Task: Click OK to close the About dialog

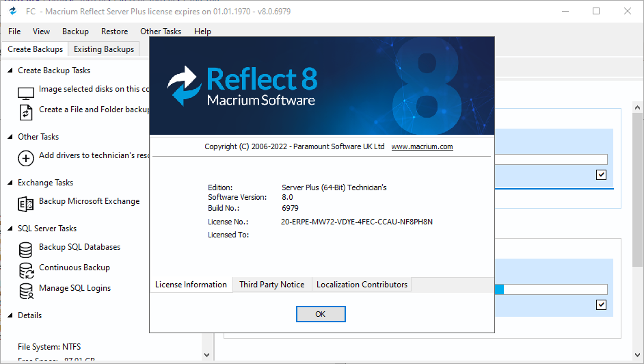Action: (x=321, y=314)
